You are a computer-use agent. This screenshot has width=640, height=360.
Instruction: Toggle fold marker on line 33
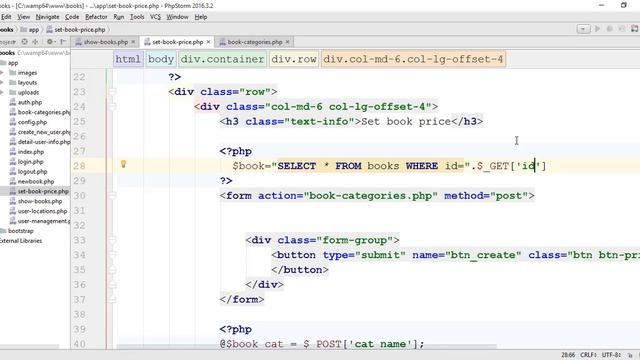click(x=112, y=240)
